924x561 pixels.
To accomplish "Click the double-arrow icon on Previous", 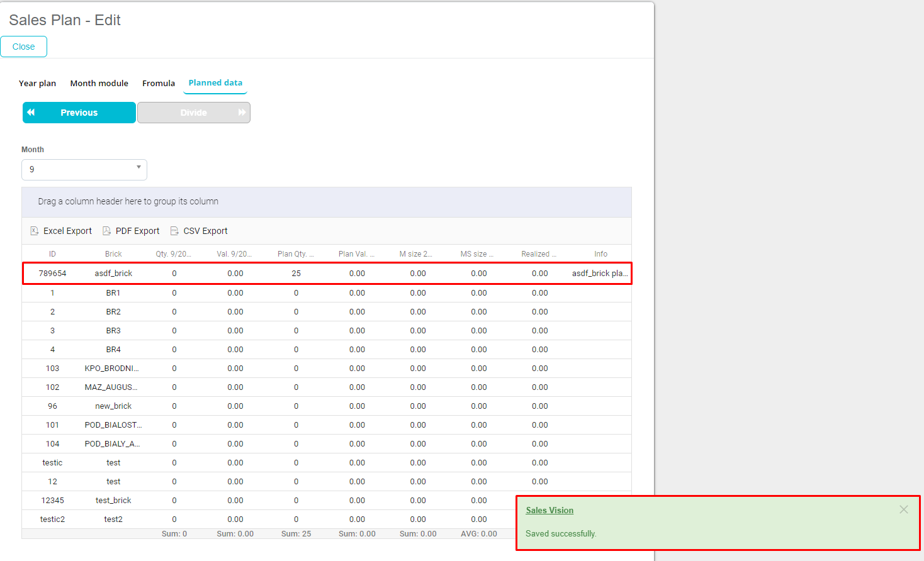I will pyautogui.click(x=31, y=113).
